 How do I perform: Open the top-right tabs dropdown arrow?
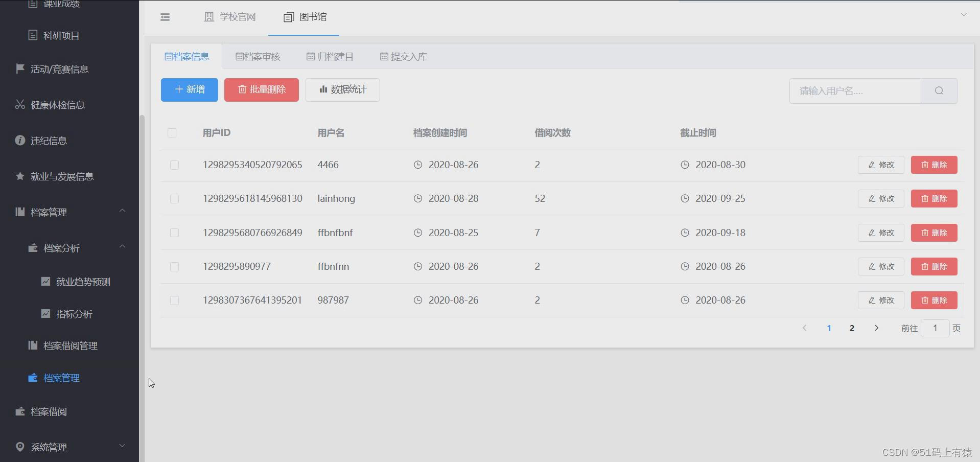(x=964, y=15)
